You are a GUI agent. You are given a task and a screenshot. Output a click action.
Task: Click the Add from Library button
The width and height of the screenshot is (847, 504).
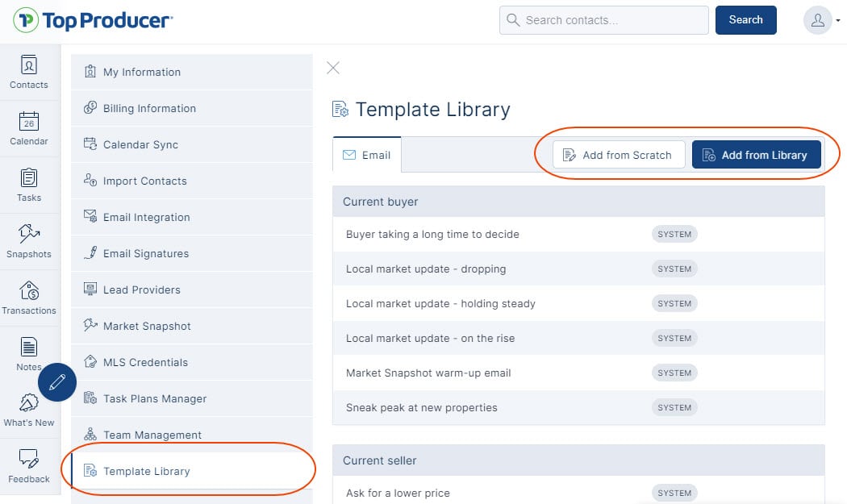pos(757,155)
